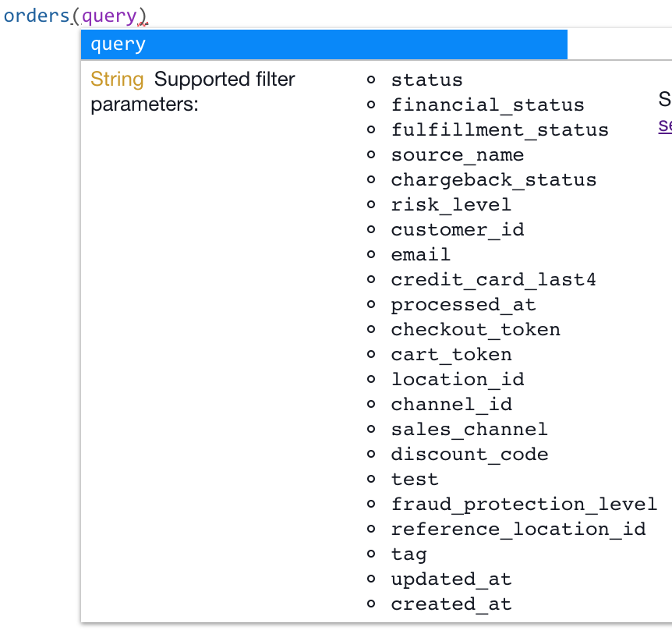672x641 pixels.
Task: Click the fulfillment_status parameter
Action: tap(500, 130)
